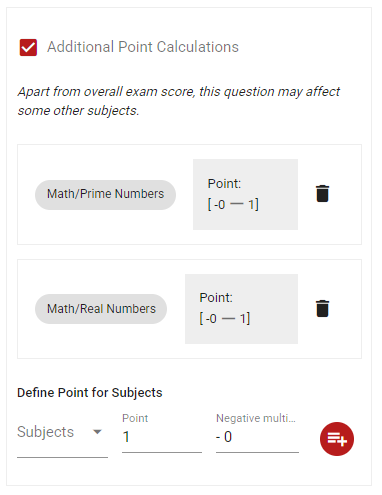Uncheck the Additional Point Calculations checkbox
Viewport: 382px width, 495px height.
point(28,47)
